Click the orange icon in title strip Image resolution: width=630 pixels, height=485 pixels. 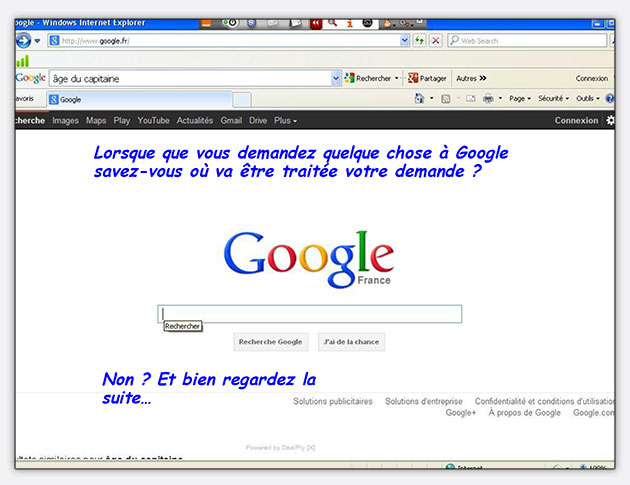point(206,23)
